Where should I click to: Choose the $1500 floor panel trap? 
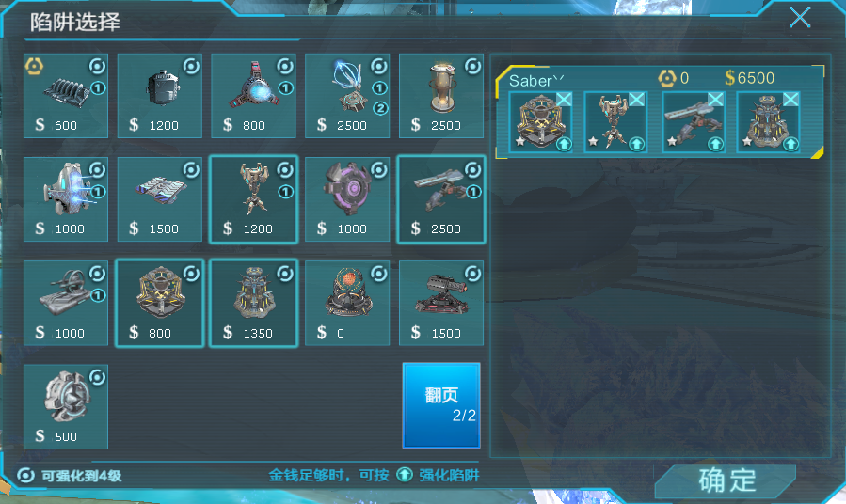coord(160,199)
